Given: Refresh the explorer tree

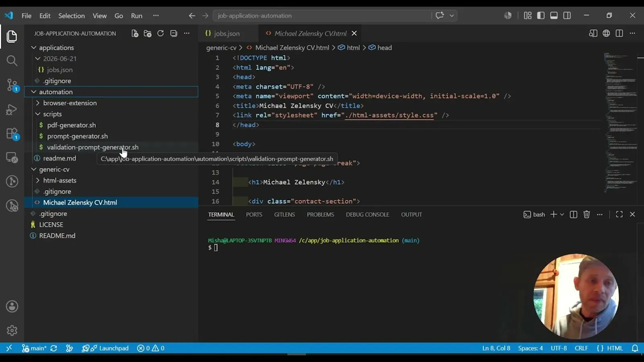Looking at the screenshot, I should coord(161,33).
